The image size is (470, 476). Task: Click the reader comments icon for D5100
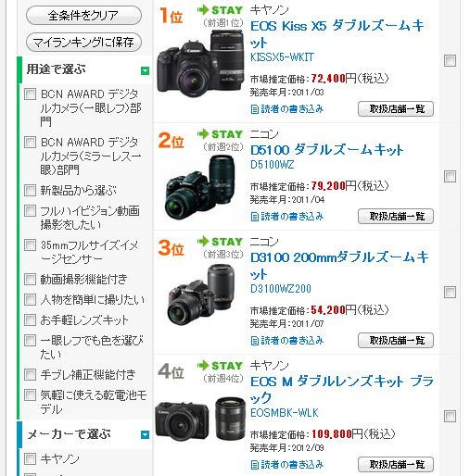click(x=255, y=217)
